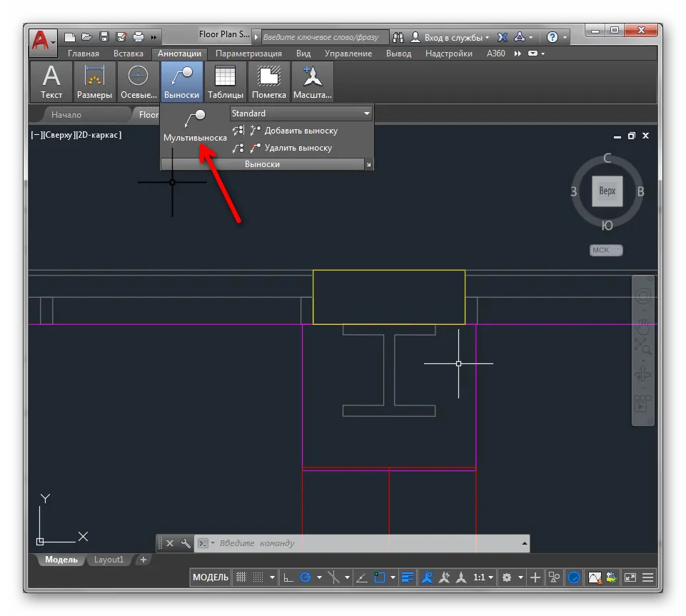Open the Help question mark
686x616 pixels.
click(x=553, y=37)
